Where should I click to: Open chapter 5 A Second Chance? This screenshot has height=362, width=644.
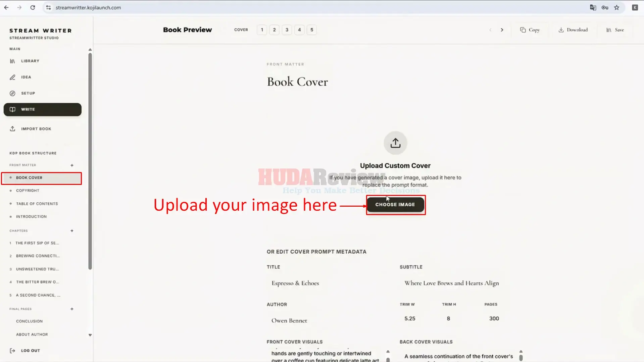[38, 295]
